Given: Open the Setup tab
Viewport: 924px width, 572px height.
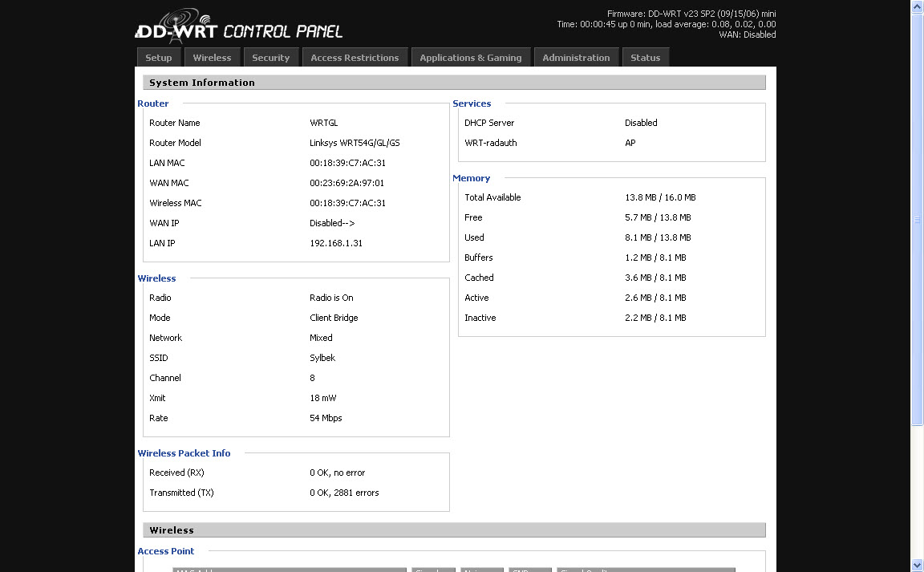Looking at the screenshot, I should pyautogui.click(x=159, y=58).
